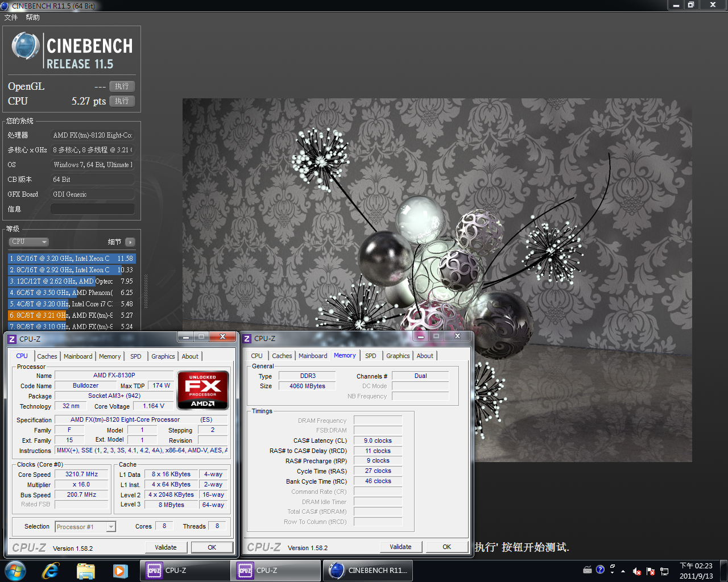Switch to first CPU-Z taskbar button

click(185, 571)
